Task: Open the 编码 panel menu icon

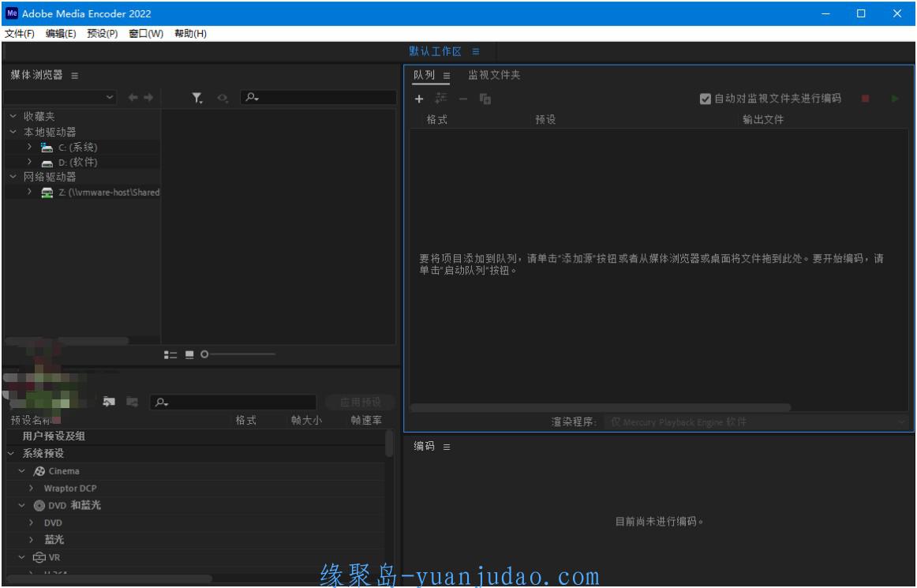Action: tap(447, 447)
